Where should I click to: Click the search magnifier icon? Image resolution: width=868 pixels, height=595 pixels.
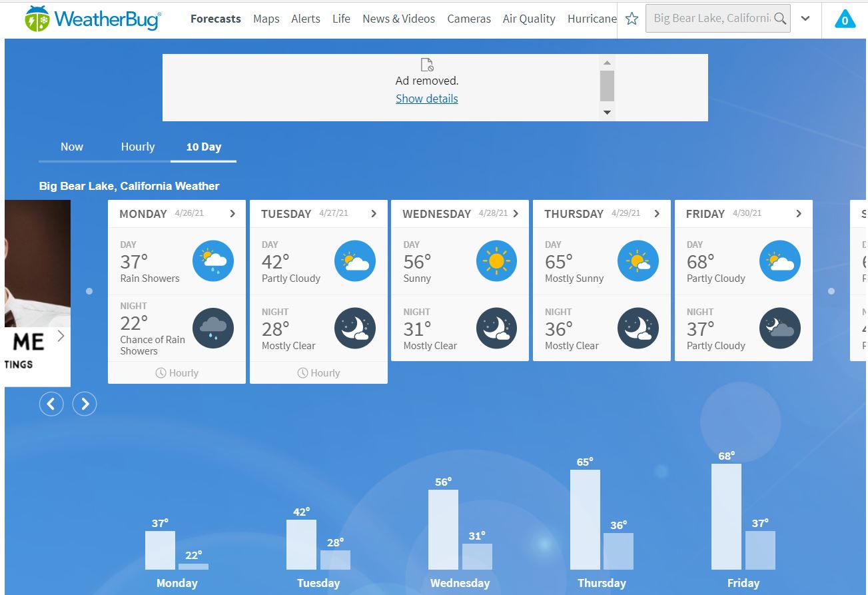780,19
